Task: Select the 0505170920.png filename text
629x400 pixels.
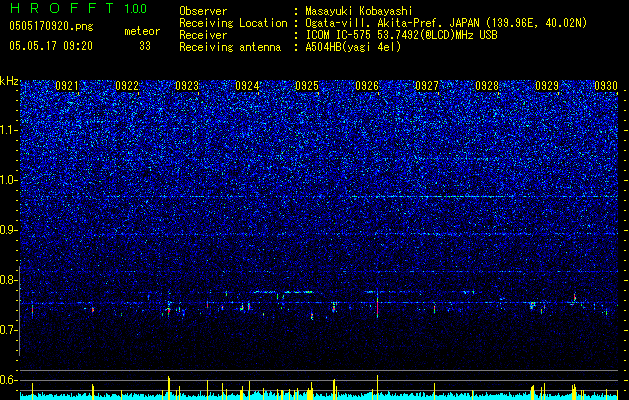Action: click(51, 26)
